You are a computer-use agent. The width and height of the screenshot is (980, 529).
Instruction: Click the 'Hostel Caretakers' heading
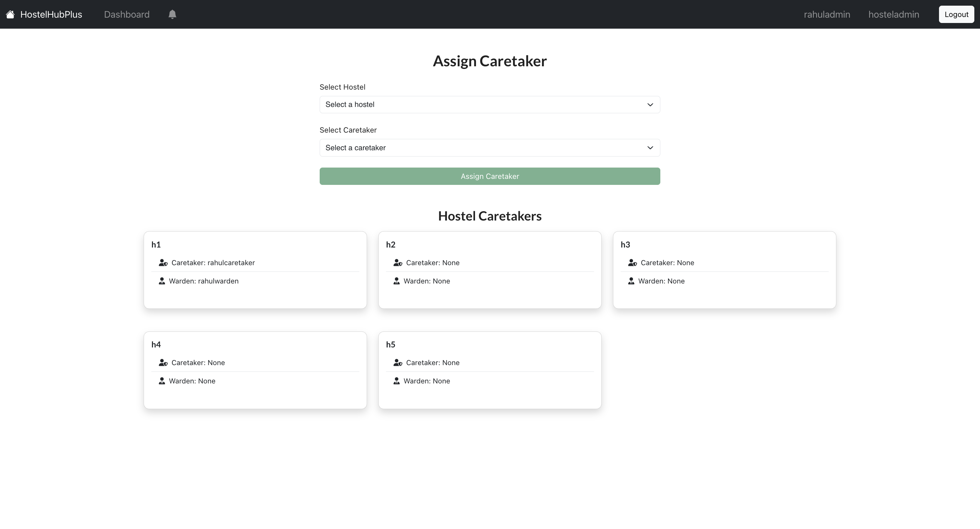(490, 216)
